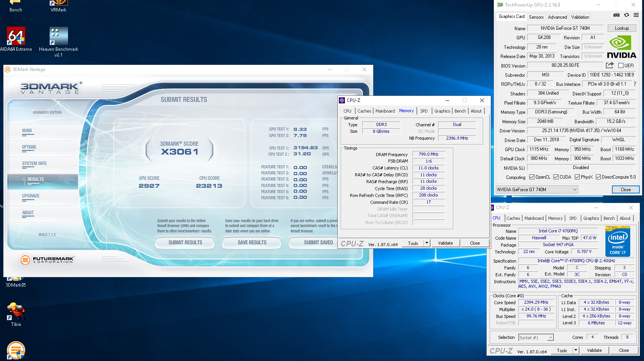
Task: Click the Lookup button in GPU-Z
Action: coord(621,28)
